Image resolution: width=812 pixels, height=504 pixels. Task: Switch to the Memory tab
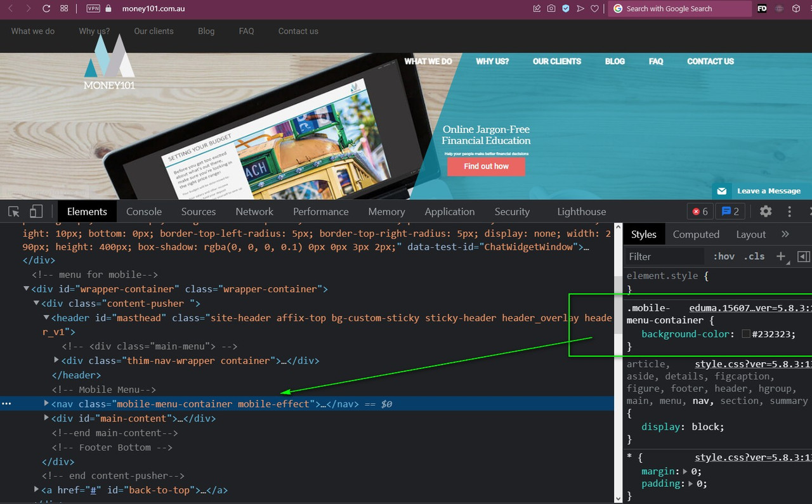pos(386,212)
